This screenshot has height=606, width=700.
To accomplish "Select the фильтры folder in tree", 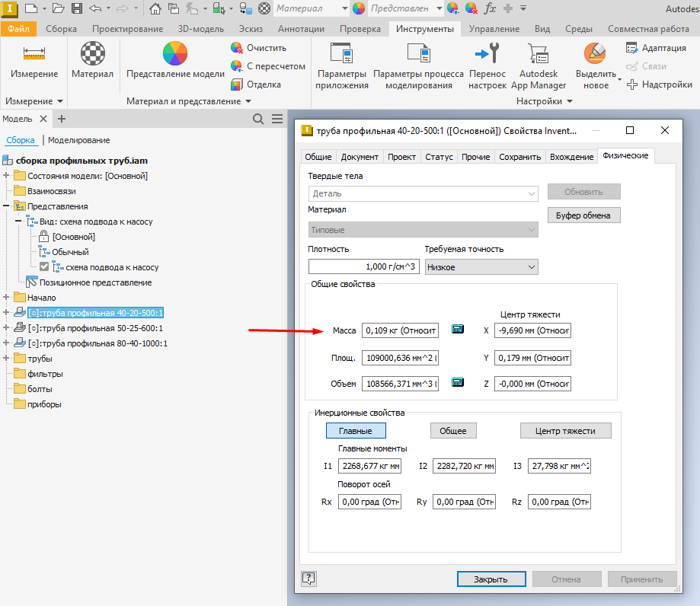I will tap(45, 374).
